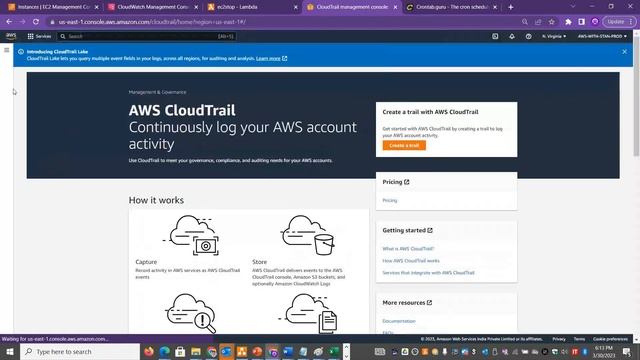Screen dimensions: 640x360
Task: Open Services that integrate with CloudTrail link
Action: click(428, 273)
